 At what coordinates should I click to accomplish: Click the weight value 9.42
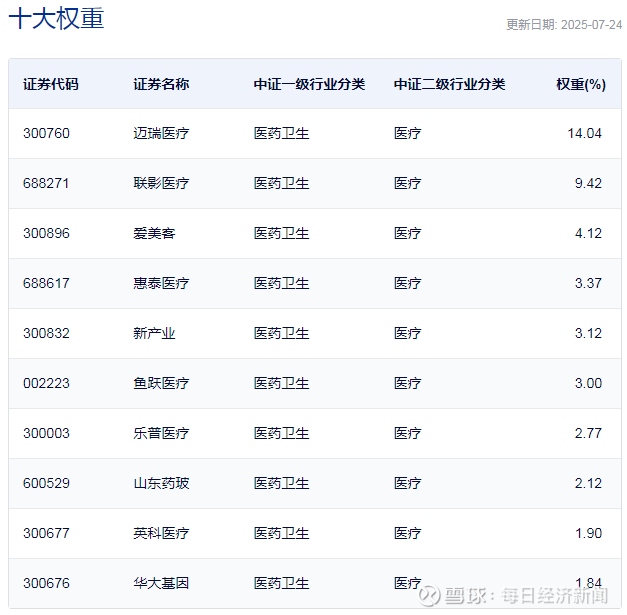588,183
